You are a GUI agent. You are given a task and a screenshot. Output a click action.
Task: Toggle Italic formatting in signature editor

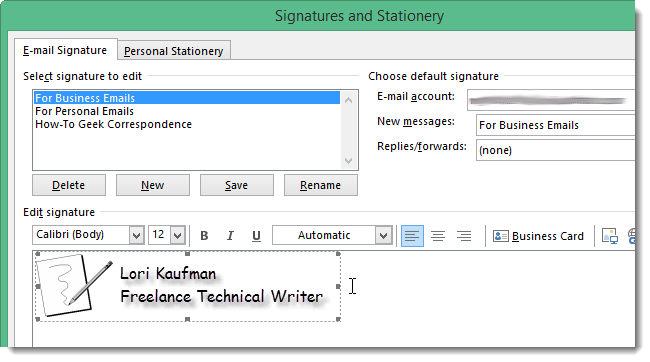[x=230, y=236]
